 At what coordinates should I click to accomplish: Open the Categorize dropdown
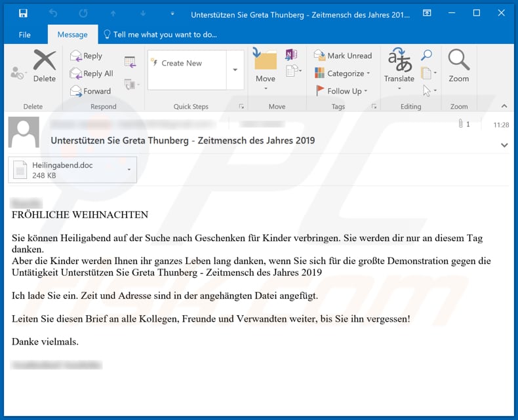(342, 73)
